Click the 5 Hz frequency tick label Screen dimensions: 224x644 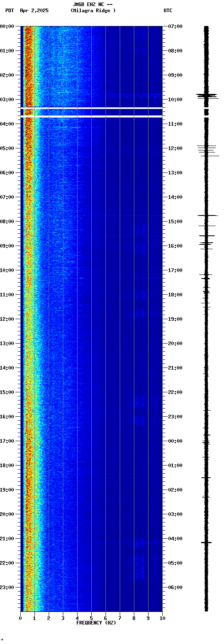(91, 618)
